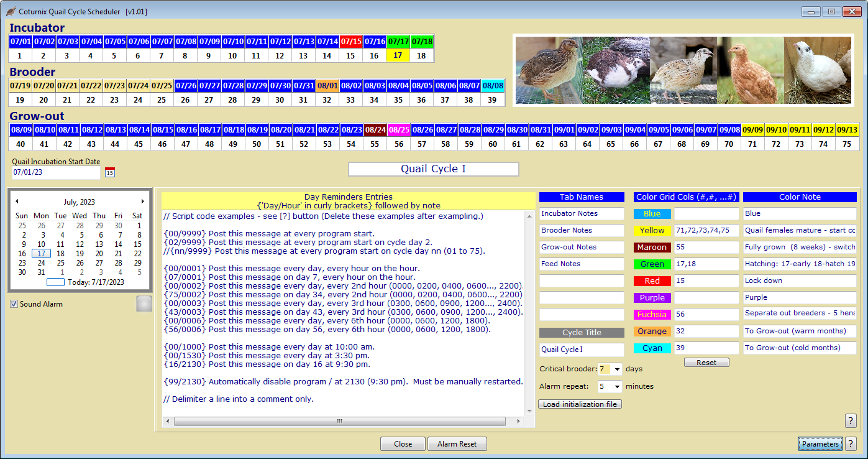Screen dimensions: 868x459
Task: Select the Yellow color swatch
Action: (x=652, y=230)
